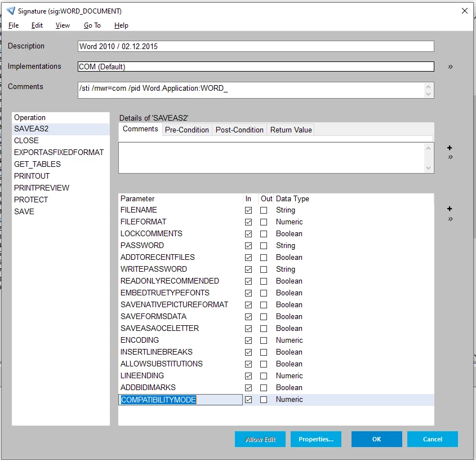Check the Out checkbox for LOCKCOMMENTS
Image resolution: width=476 pixels, height=460 pixels.
click(264, 234)
